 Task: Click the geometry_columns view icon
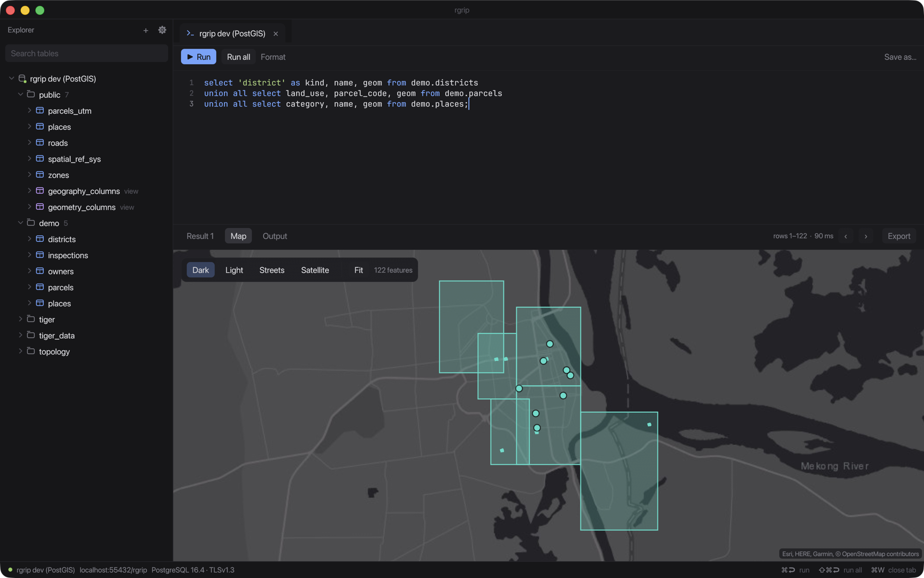click(x=40, y=207)
